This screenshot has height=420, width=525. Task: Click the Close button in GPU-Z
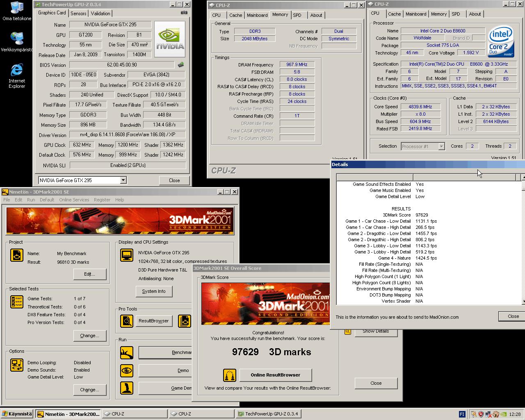click(174, 180)
